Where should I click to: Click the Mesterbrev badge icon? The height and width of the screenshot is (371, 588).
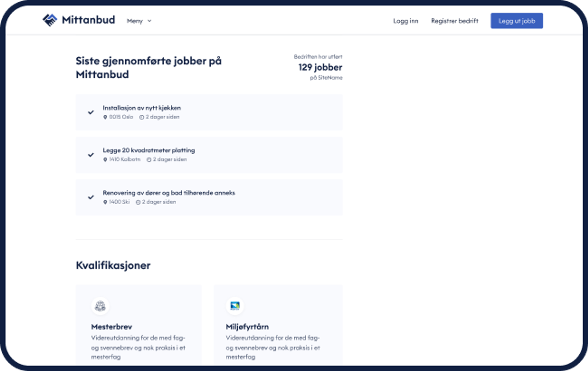(x=100, y=306)
